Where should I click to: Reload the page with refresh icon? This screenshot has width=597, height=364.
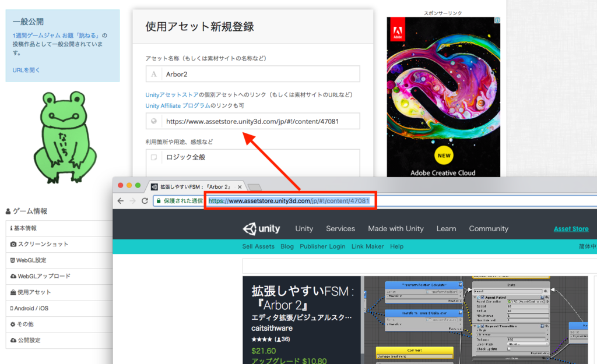[145, 201]
